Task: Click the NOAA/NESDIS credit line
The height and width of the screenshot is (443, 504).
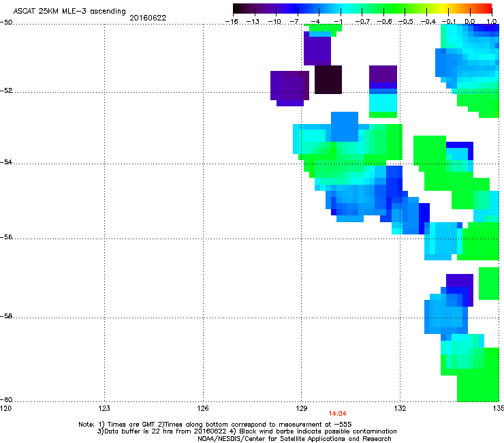Action: coord(294,439)
